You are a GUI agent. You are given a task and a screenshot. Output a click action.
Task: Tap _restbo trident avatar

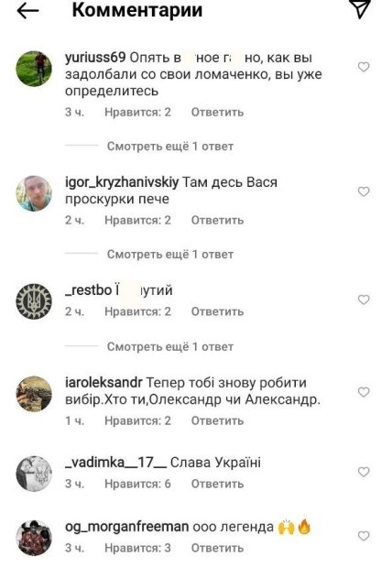click(34, 301)
